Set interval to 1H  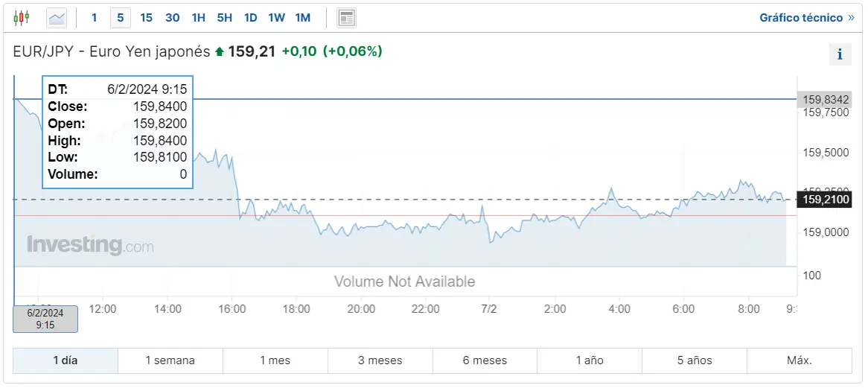[x=198, y=18]
